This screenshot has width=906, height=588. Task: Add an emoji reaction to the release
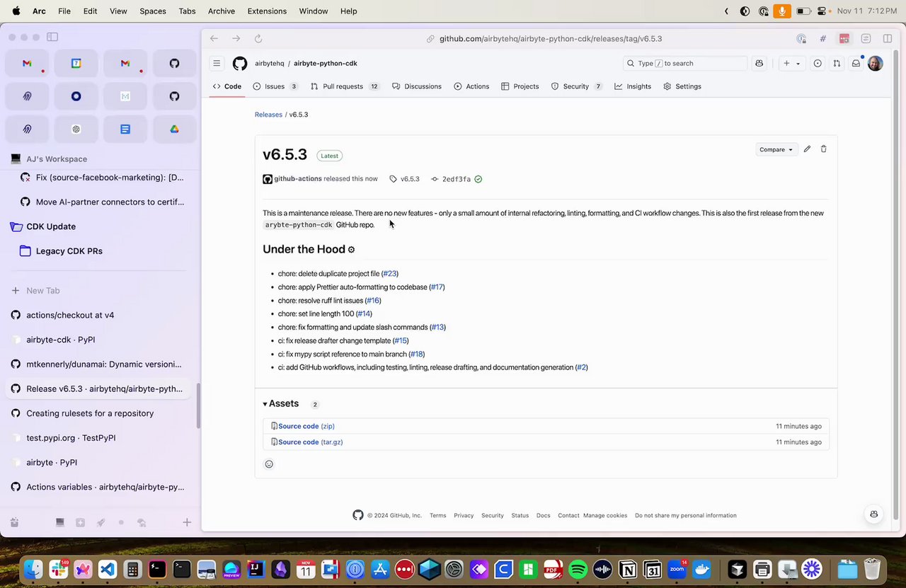click(269, 464)
